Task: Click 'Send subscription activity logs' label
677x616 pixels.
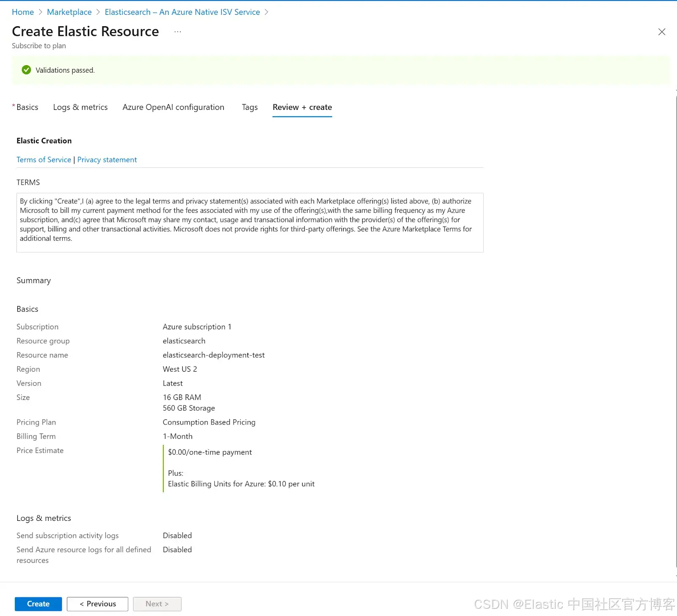Action: coord(68,535)
